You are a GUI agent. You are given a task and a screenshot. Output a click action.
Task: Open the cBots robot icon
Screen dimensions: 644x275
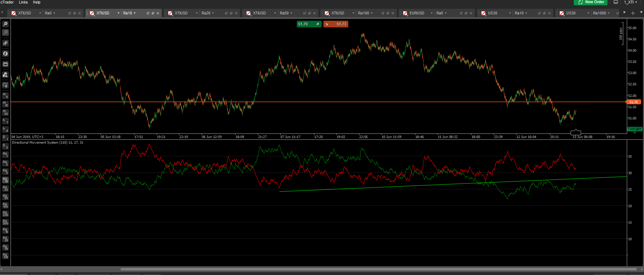(5, 64)
